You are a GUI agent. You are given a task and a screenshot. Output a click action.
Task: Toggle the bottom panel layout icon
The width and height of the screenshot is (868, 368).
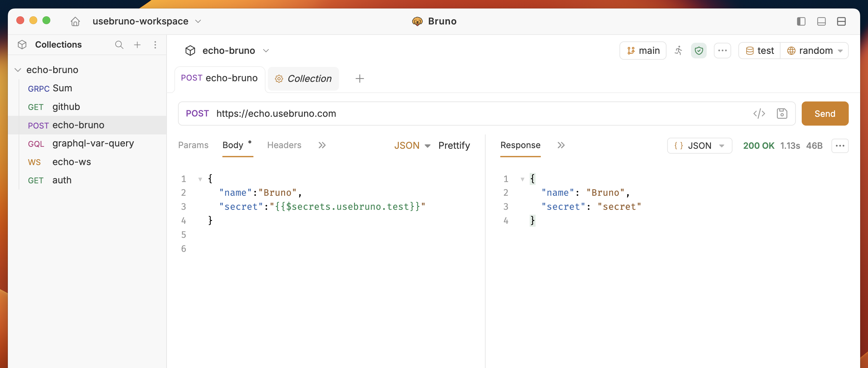click(x=821, y=21)
